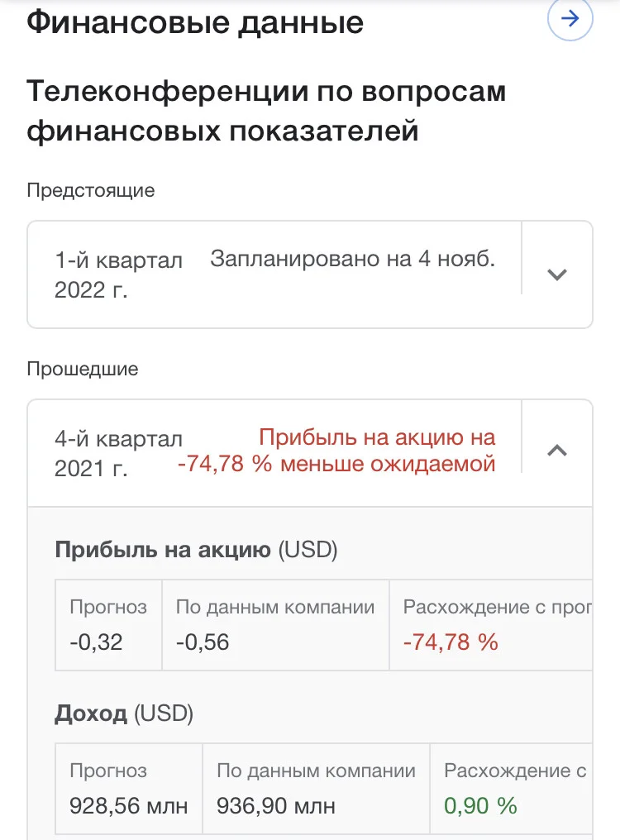Image resolution: width=620 pixels, height=840 pixels.
Task: Select revenue 936,90 млн cell
Action: pyautogui.click(x=316, y=789)
